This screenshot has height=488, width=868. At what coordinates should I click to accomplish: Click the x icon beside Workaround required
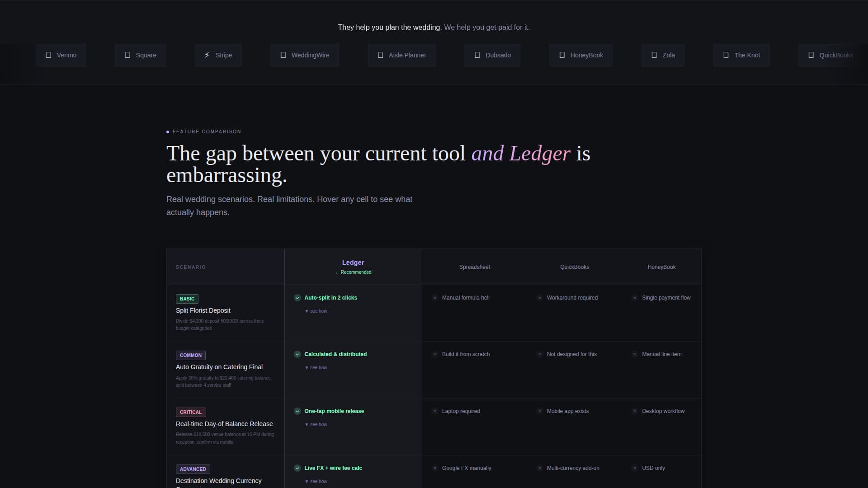click(x=540, y=298)
